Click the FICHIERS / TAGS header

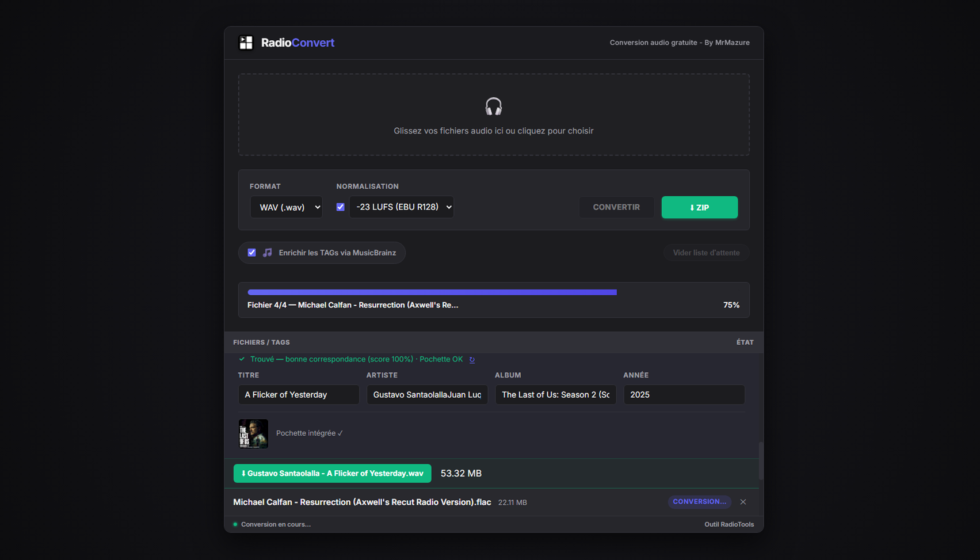pos(261,342)
